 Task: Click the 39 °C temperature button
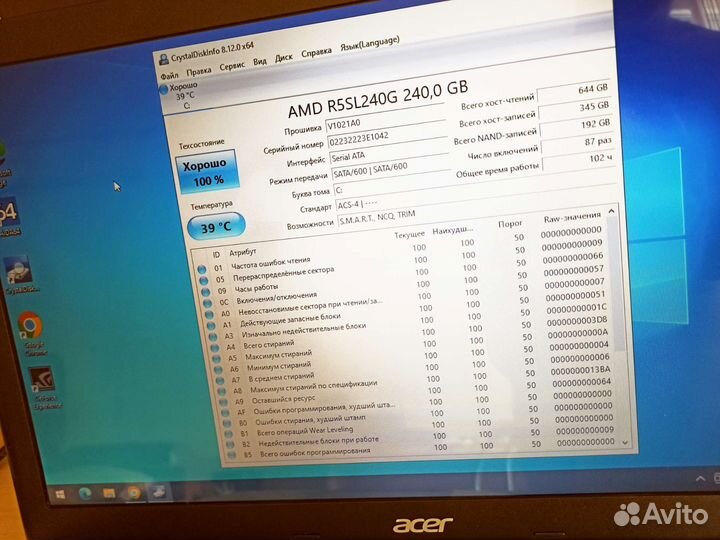[216, 226]
